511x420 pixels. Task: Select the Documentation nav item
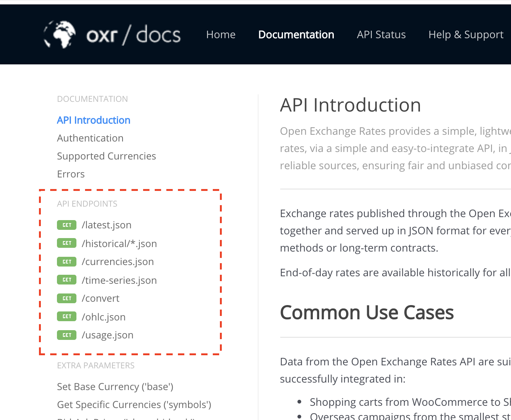tap(296, 34)
